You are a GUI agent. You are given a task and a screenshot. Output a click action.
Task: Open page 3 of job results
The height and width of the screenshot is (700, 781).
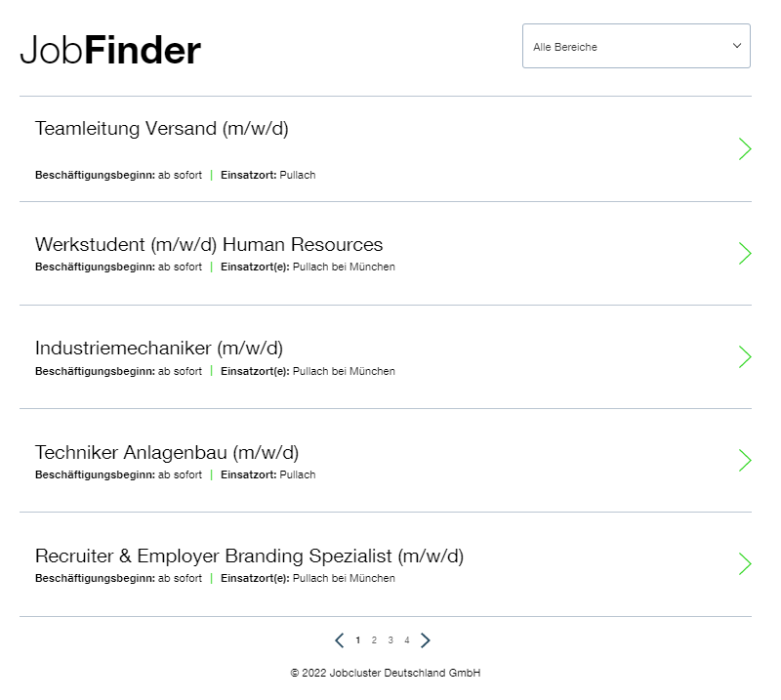point(390,640)
